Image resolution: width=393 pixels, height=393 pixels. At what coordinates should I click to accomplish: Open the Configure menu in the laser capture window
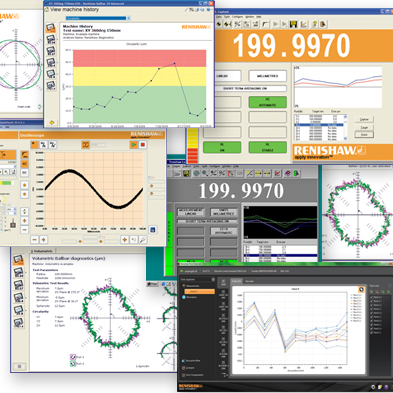pyautogui.click(x=237, y=17)
